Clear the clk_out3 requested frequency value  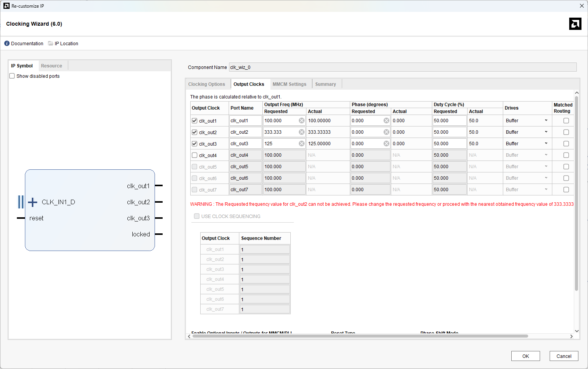301,144
